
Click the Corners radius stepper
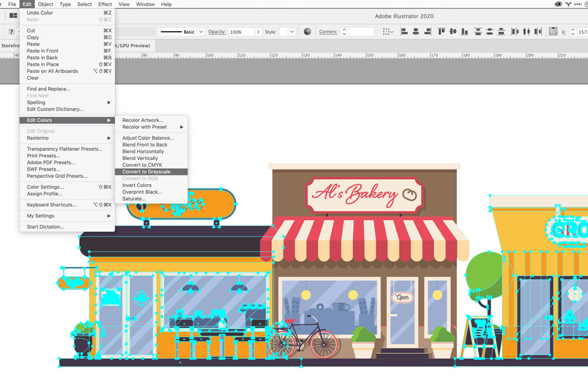coord(344,32)
